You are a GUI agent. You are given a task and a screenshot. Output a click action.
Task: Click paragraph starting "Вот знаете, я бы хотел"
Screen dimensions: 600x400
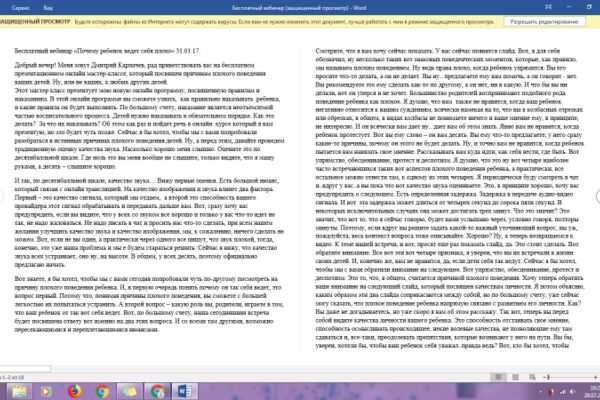(x=149, y=304)
